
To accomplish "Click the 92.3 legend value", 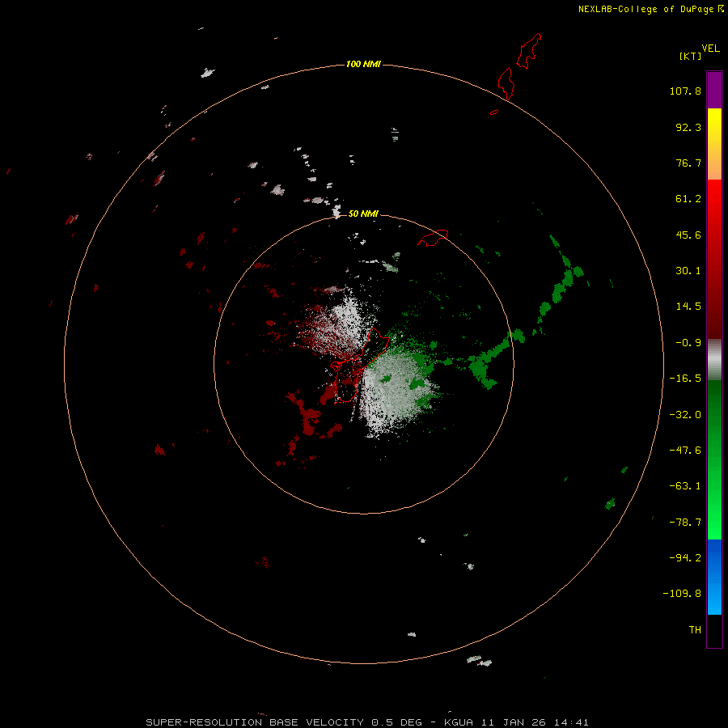I will [688, 127].
